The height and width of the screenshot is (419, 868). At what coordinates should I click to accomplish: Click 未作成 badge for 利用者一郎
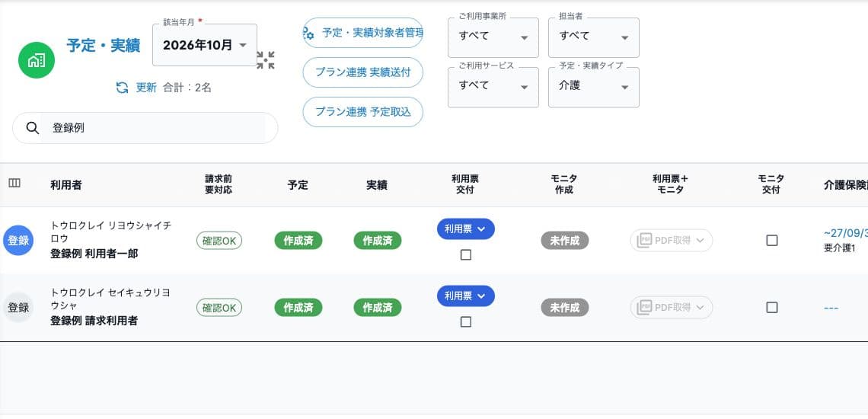coord(565,241)
